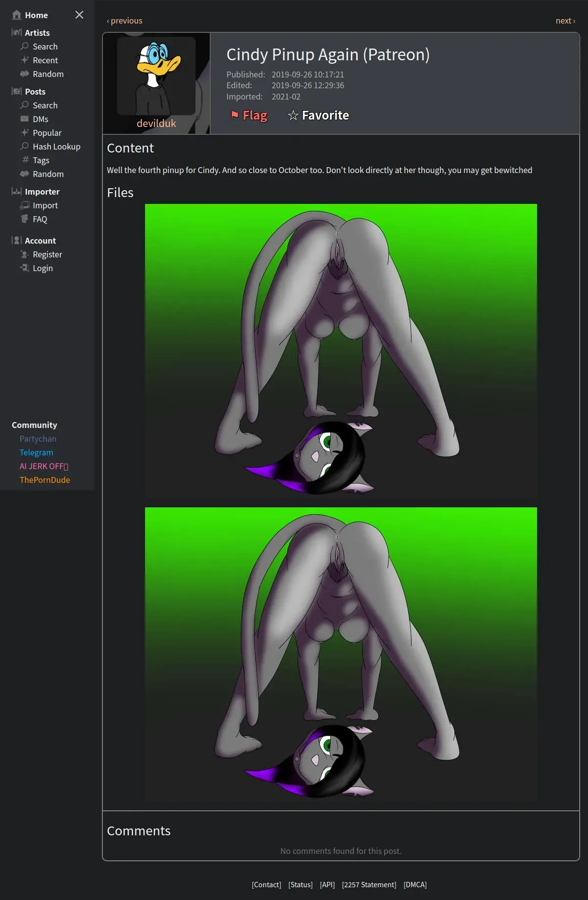Add this post to Favorites
The height and width of the screenshot is (900, 588).
click(318, 115)
